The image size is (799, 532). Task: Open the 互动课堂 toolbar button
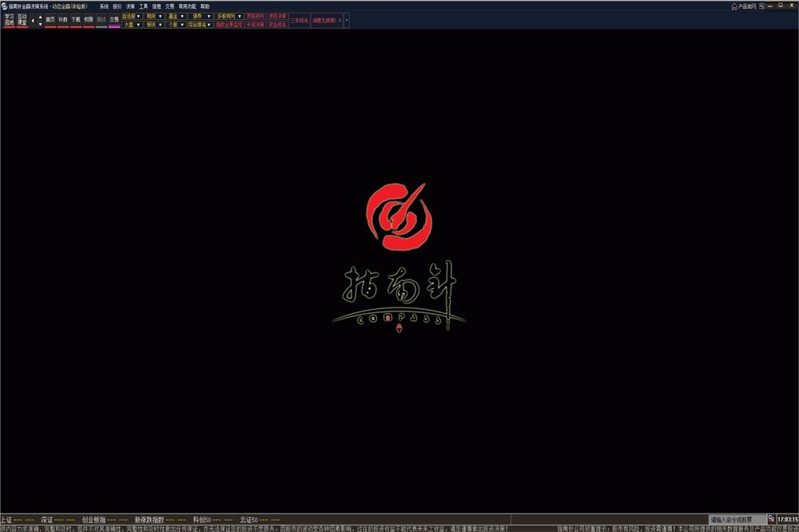[x=22, y=20]
